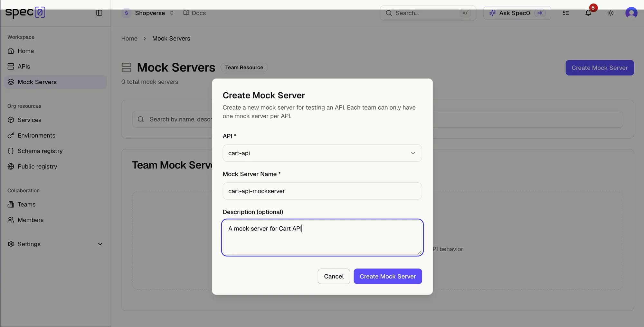Image resolution: width=644 pixels, height=327 pixels.
Task: Click the Schema registry braces icon
Action: coord(11,151)
